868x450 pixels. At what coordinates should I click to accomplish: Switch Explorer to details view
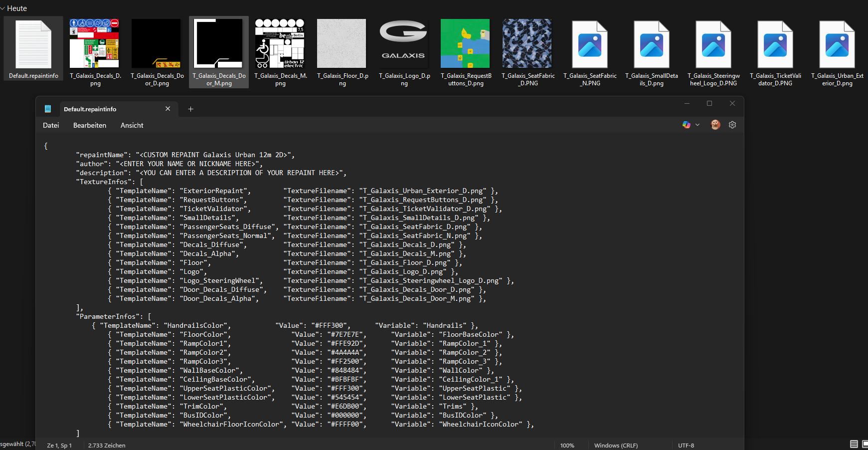pos(854,444)
